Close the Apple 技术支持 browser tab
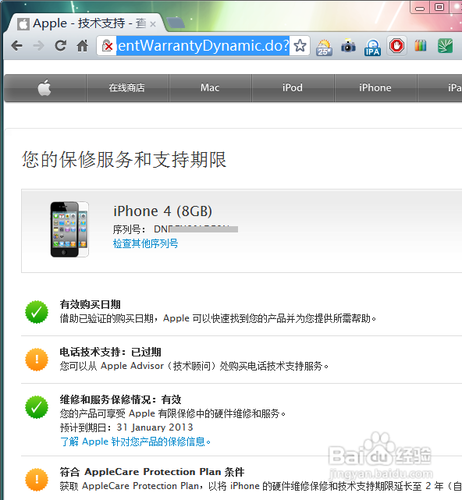The height and width of the screenshot is (500, 462). (x=153, y=24)
